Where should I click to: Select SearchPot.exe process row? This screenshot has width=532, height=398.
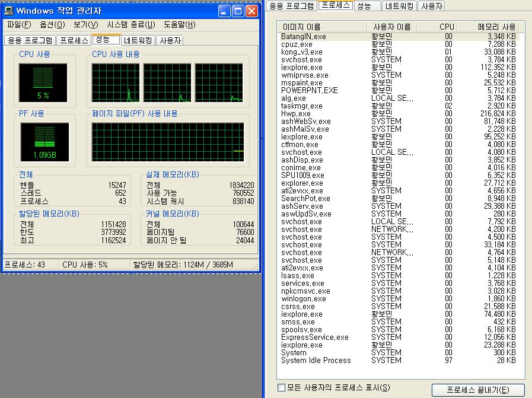tap(399, 199)
